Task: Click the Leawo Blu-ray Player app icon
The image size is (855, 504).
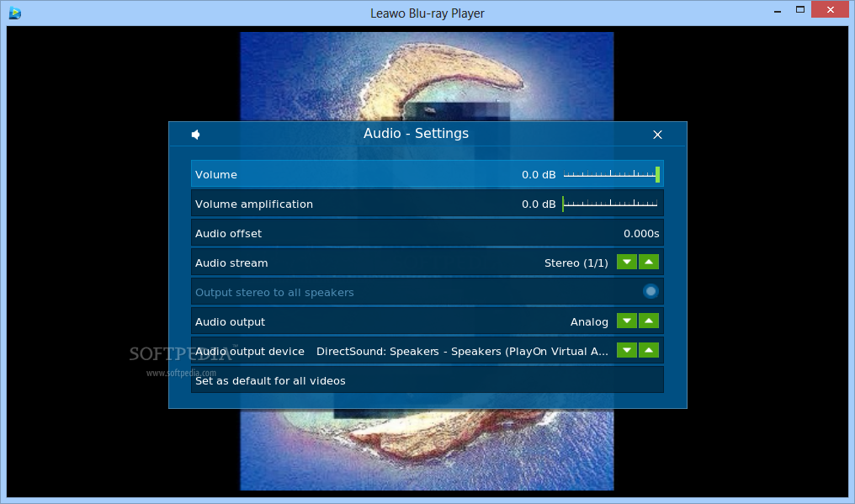Action: [x=15, y=13]
